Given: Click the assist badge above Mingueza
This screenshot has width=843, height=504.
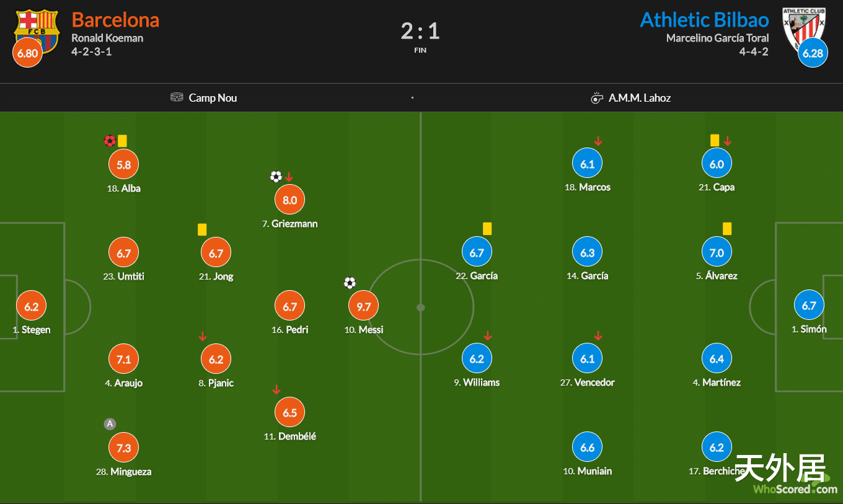Looking at the screenshot, I should point(110,424).
